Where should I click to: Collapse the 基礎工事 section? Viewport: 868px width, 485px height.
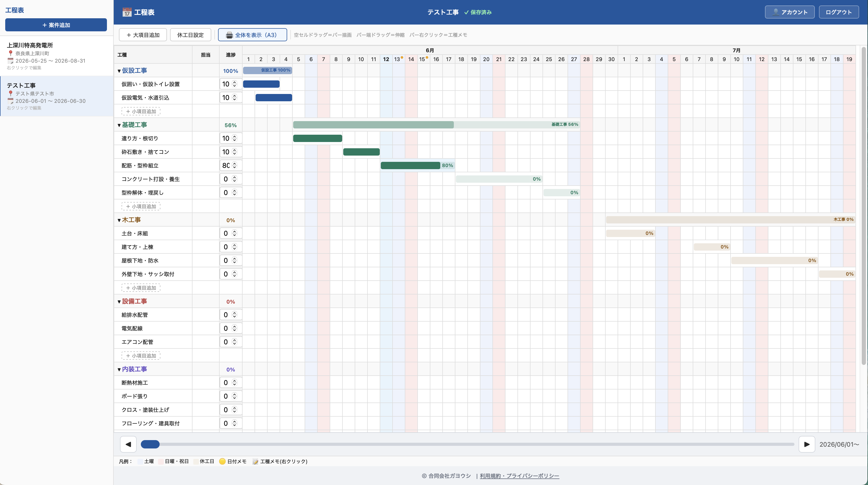(119, 125)
